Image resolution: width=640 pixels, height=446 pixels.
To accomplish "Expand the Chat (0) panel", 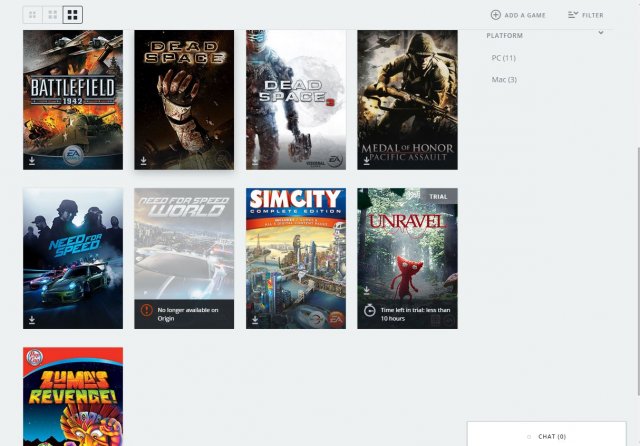I will pyautogui.click(x=552, y=436).
